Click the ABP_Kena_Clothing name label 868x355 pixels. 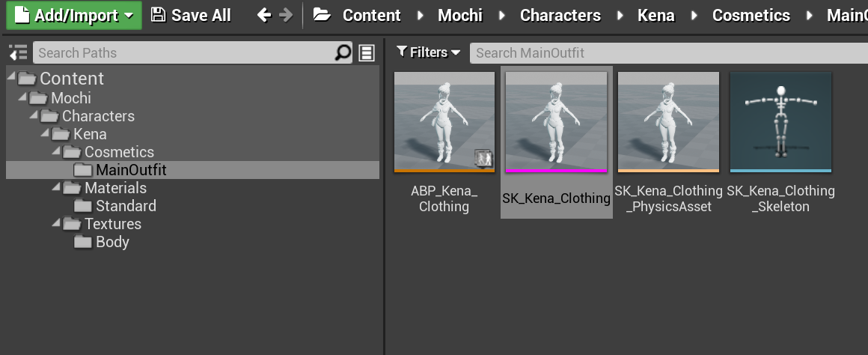click(444, 198)
